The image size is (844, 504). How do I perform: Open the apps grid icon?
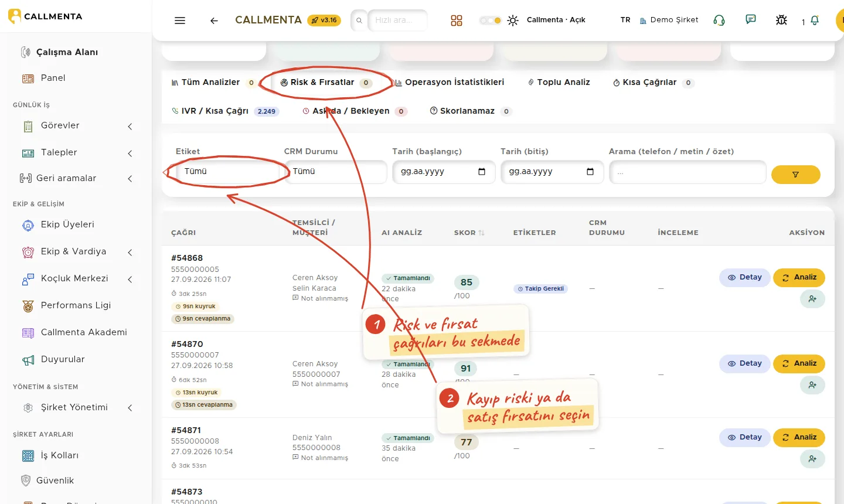[457, 21]
